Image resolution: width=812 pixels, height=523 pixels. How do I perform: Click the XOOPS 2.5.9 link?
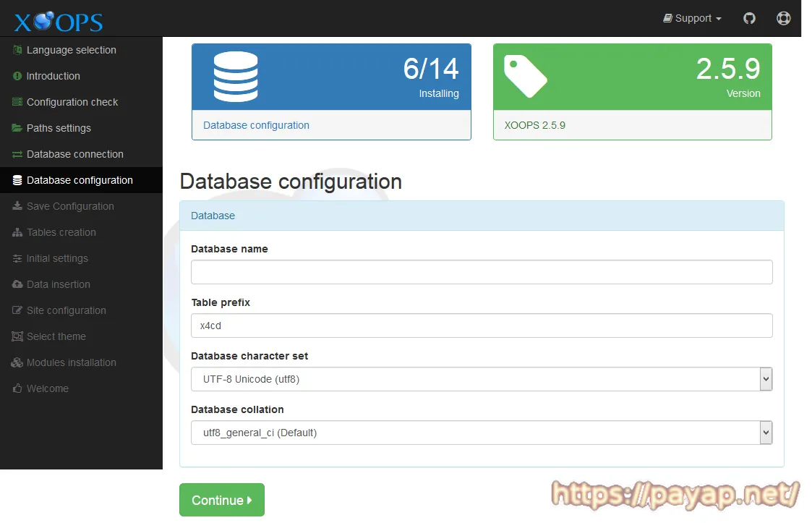coord(534,125)
